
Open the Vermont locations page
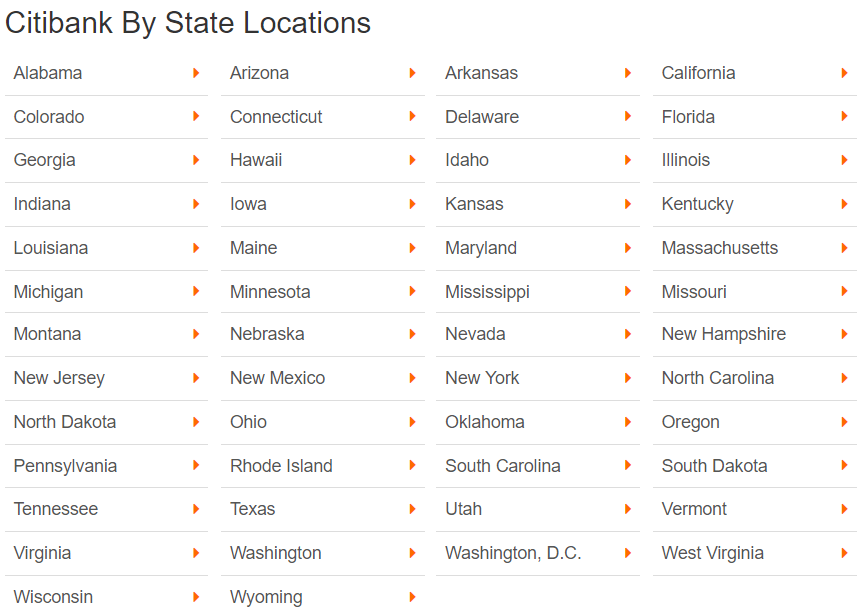(x=693, y=509)
